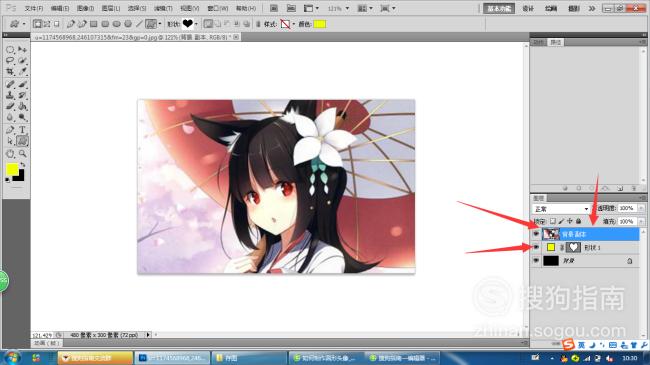Open the 编辑(E) menu

[60, 8]
